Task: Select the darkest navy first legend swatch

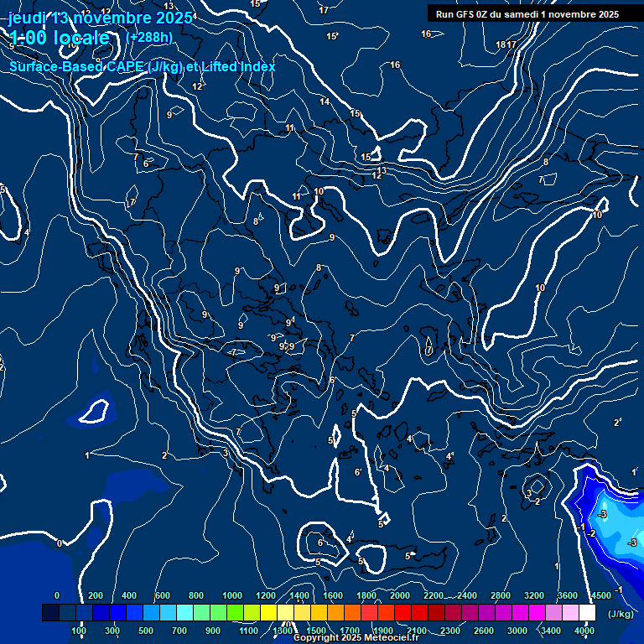Action: pos(50,612)
